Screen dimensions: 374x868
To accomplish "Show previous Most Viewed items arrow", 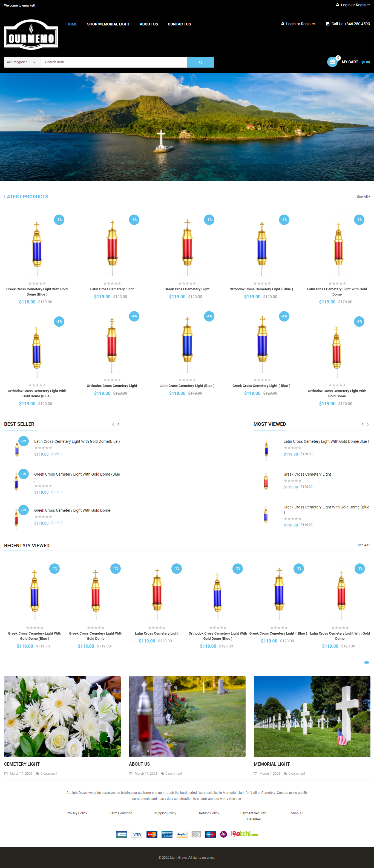I will click(x=363, y=424).
